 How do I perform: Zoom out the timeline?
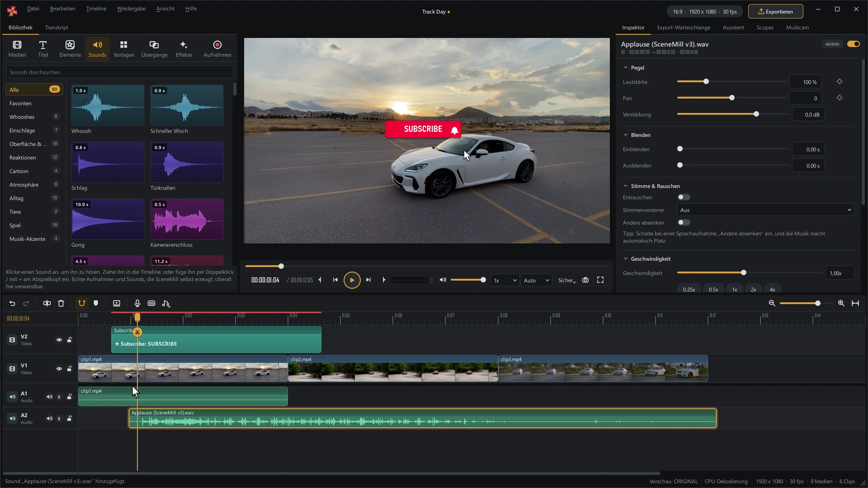coord(772,303)
